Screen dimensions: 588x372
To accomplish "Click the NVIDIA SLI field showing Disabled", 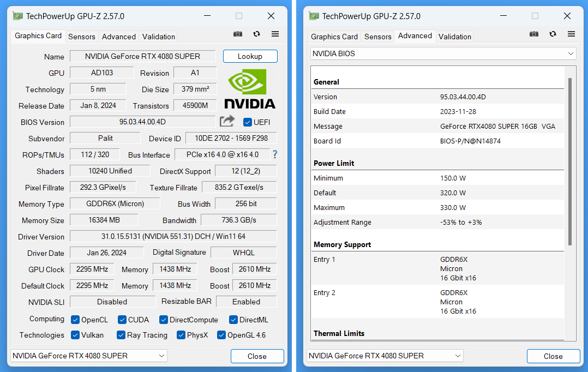I will point(112,302).
